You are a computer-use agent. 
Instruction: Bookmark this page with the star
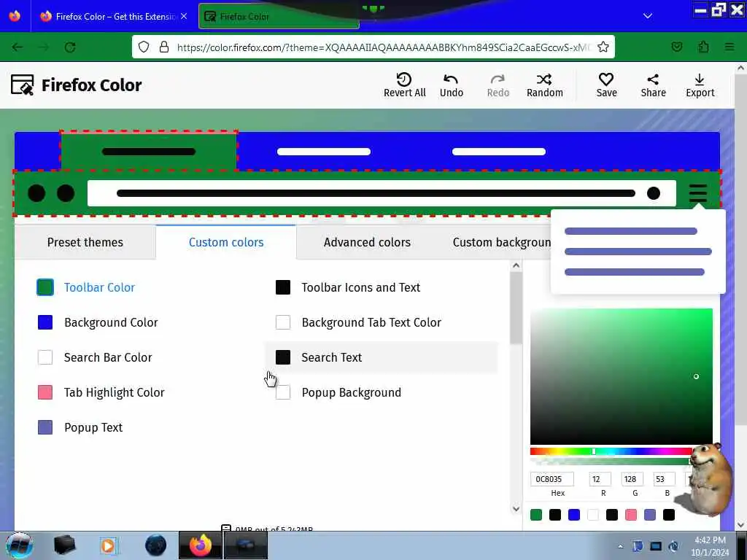(603, 47)
